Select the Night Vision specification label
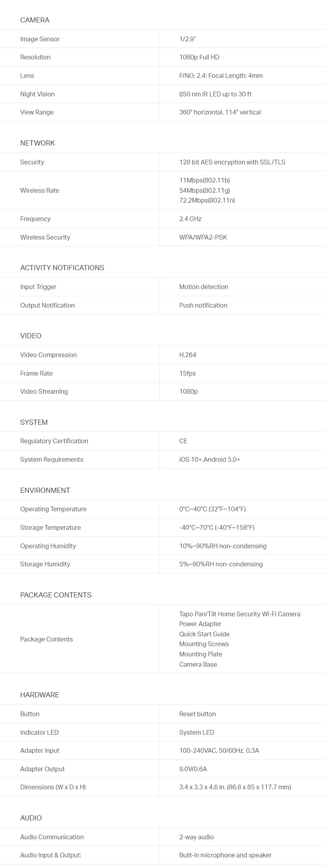 click(37, 94)
